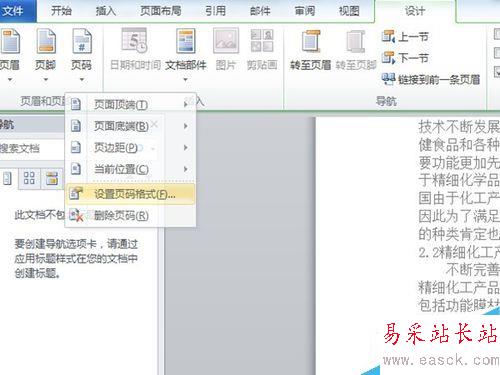The image size is (500, 375).
Task: Select the 设计 ribbon tab
Action: click(x=415, y=11)
